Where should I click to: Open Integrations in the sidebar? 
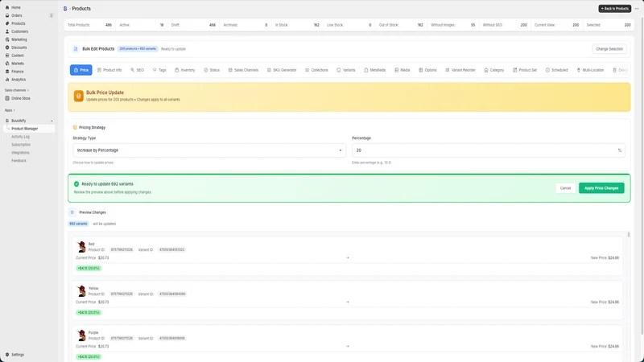click(x=20, y=153)
